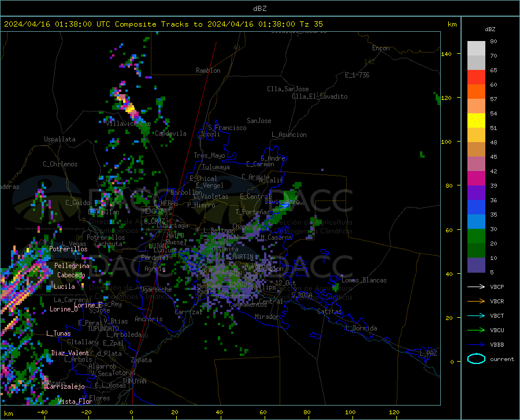Viewport: 520px width, 420px height.
Task: Click the L_Asuncion map label
Action: pyautogui.click(x=289, y=135)
